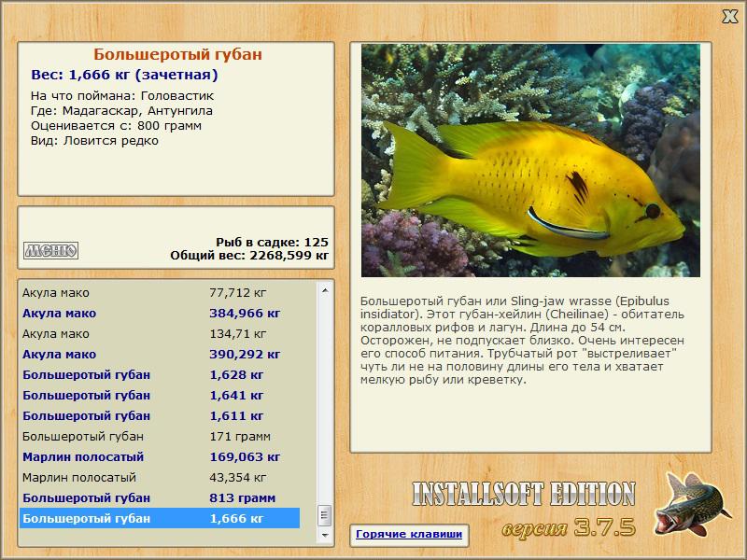Image resolution: width=747 pixels, height=560 pixels.
Task: Click the Installsoft Edition logo text
Action: click(x=524, y=494)
